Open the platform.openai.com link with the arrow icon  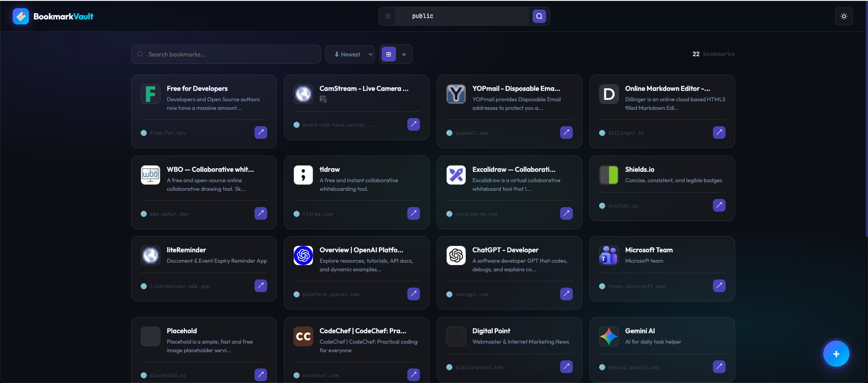(414, 294)
